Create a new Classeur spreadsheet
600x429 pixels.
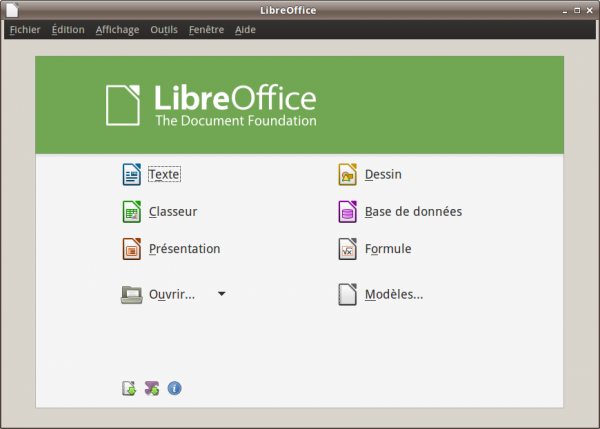pyautogui.click(x=173, y=212)
